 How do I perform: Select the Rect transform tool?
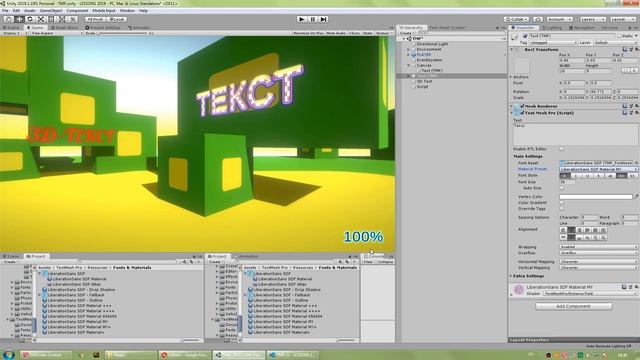point(51,19)
